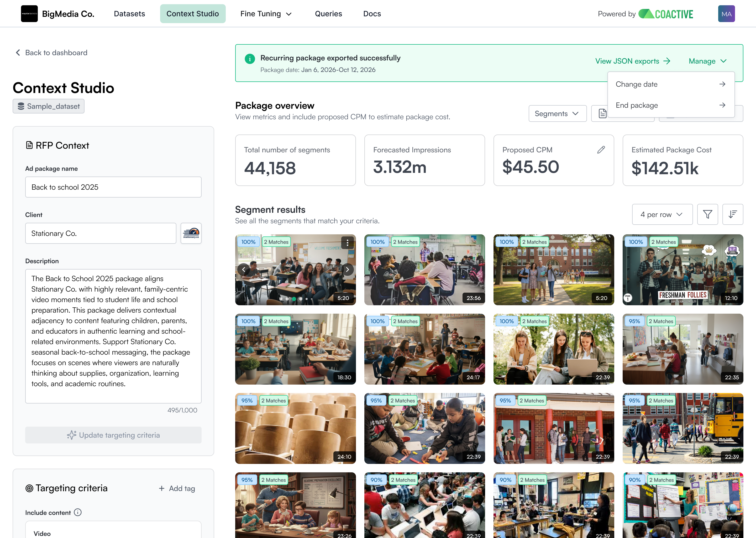Go to next image on first segment

[x=347, y=269]
